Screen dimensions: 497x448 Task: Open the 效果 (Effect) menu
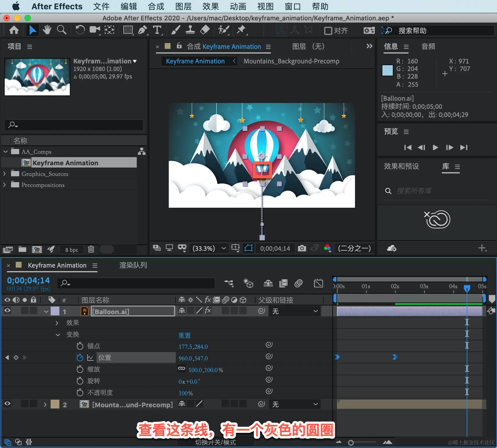point(211,6)
